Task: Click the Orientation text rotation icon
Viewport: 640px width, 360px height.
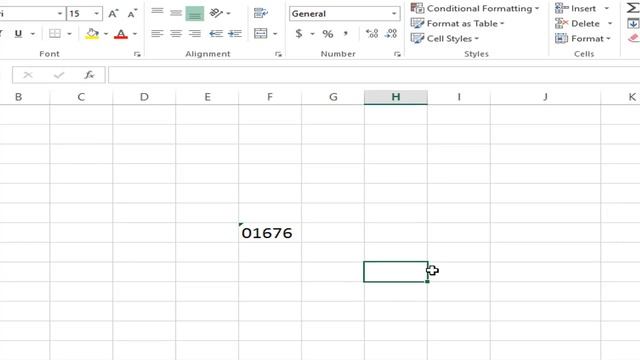Action: click(x=216, y=13)
